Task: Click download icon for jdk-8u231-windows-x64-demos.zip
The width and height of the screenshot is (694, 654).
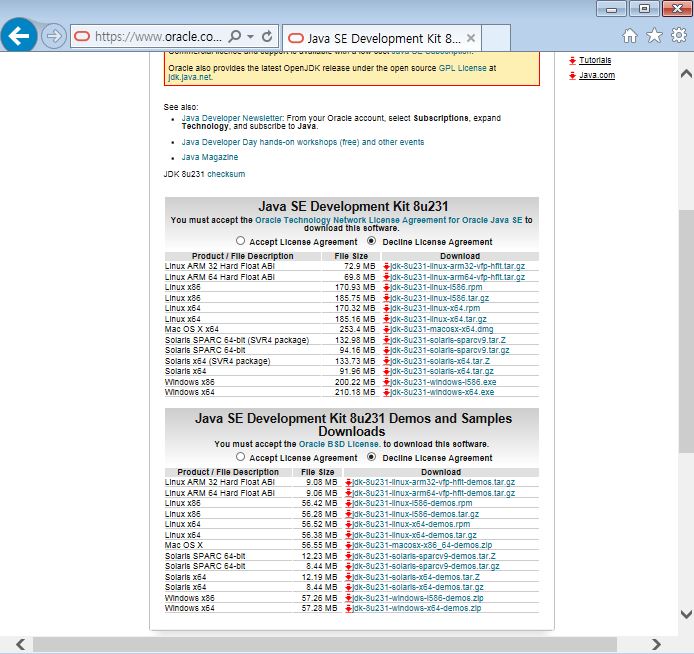Action: [x=349, y=609]
